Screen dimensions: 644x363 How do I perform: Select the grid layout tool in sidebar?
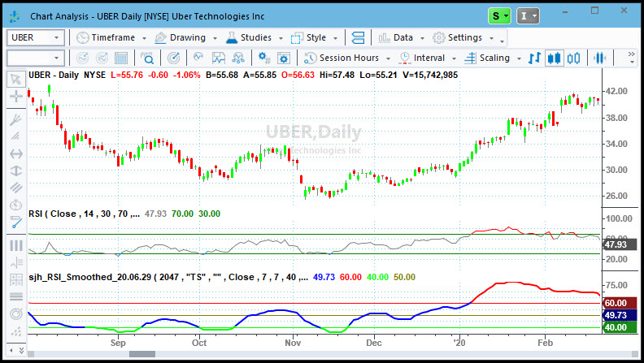(x=15, y=279)
